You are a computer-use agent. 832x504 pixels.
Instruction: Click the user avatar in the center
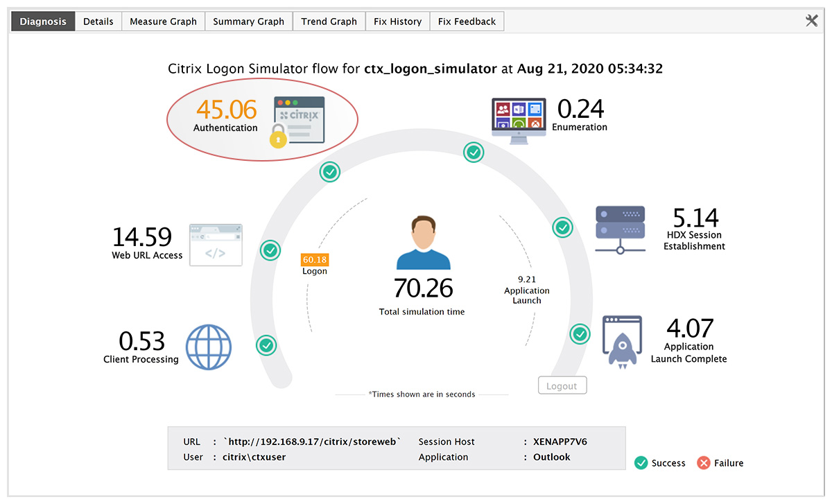tap(423, 243)
